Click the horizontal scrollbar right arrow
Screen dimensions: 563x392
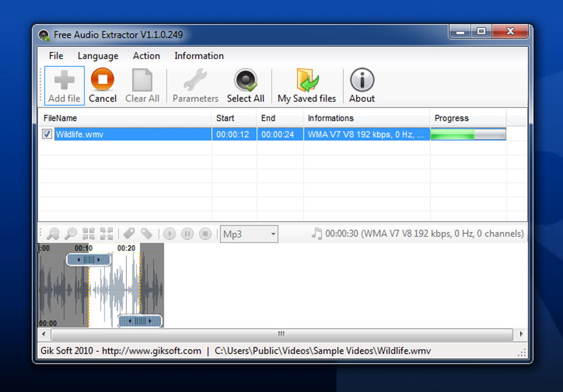click(521, 334)
